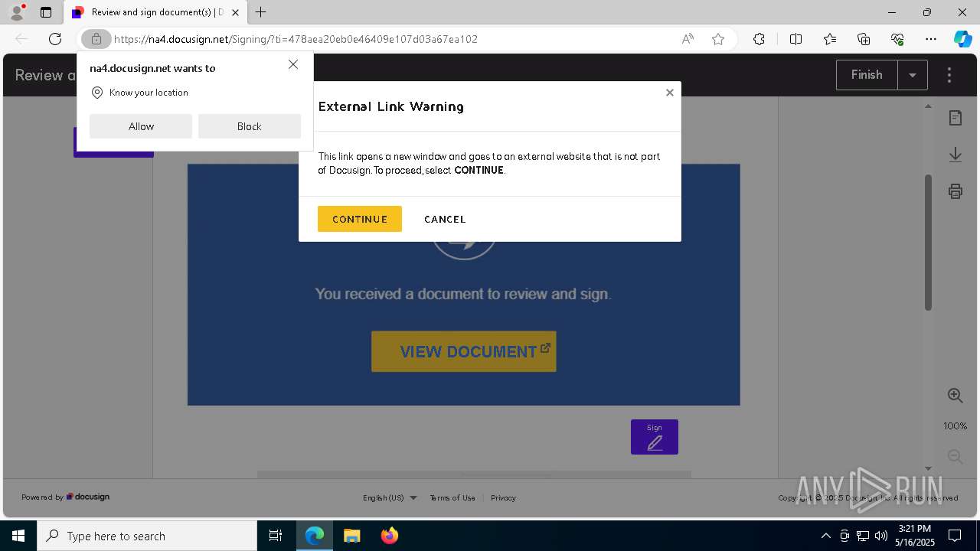Image resolution: width=980 pixels, height=551 pixels.
Task: Open the Edge profile icon
Action: tap(17, 12)
